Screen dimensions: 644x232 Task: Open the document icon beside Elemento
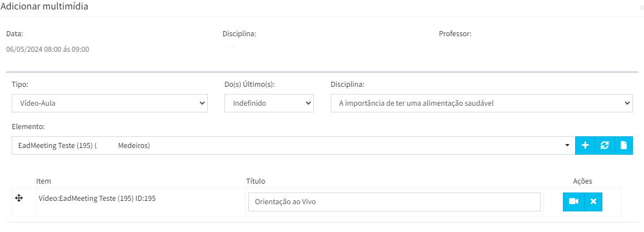pos(624,145)
